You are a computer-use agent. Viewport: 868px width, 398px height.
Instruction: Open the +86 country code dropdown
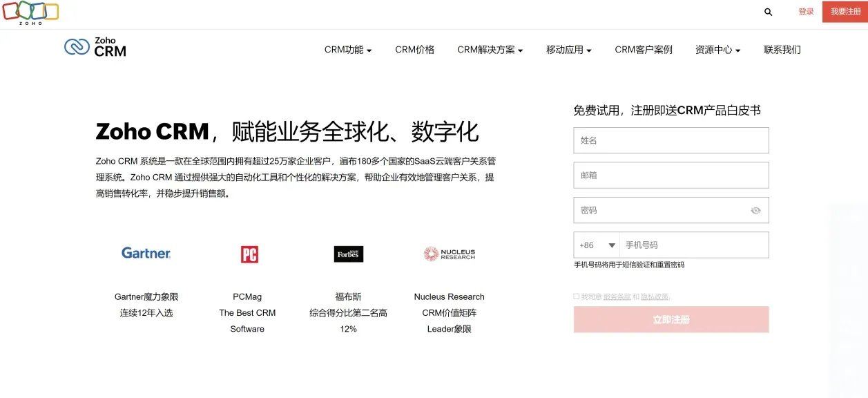tap(597, 245)
